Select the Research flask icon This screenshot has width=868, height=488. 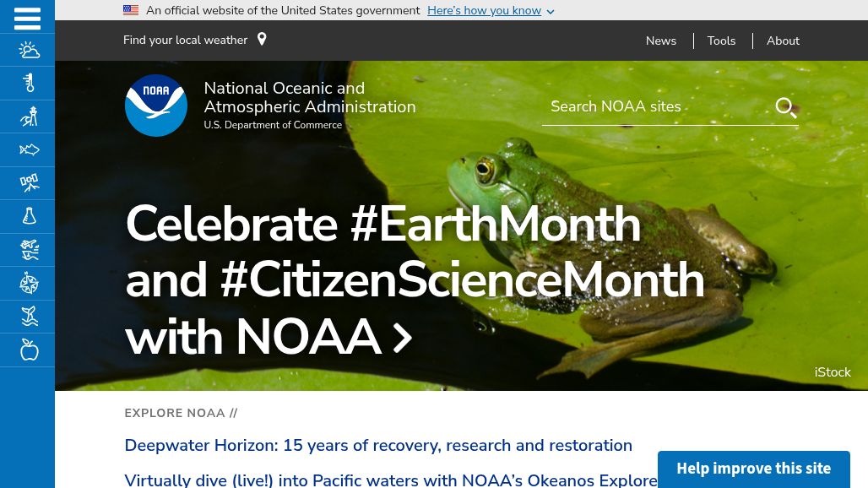tap(29, 216)
